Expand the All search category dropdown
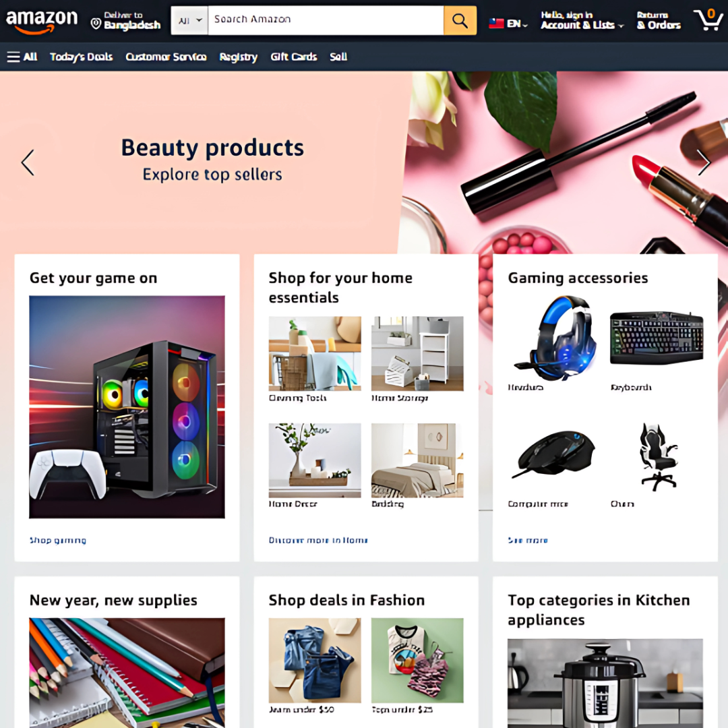The width and height of the screenshot is (728, 728). [189, 20]
